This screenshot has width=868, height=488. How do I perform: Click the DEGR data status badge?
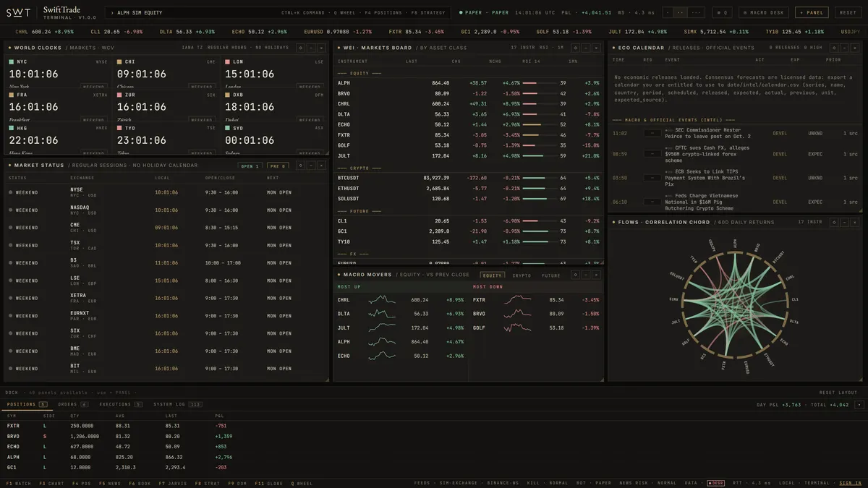coord(715,483)
